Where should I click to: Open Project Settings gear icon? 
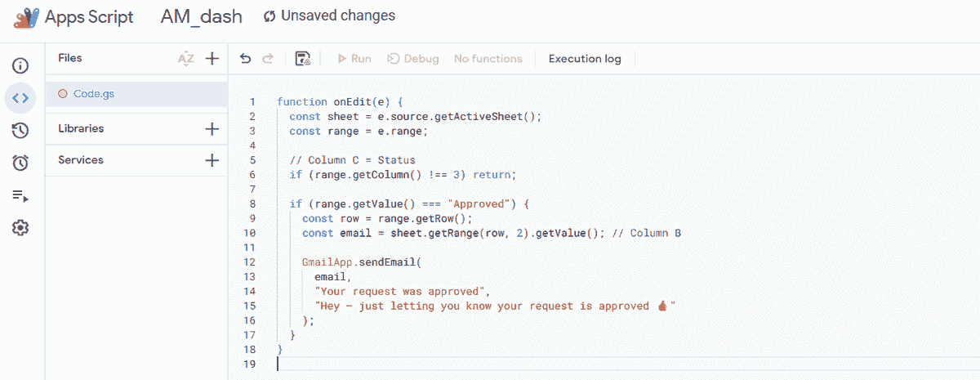[21, 228]
